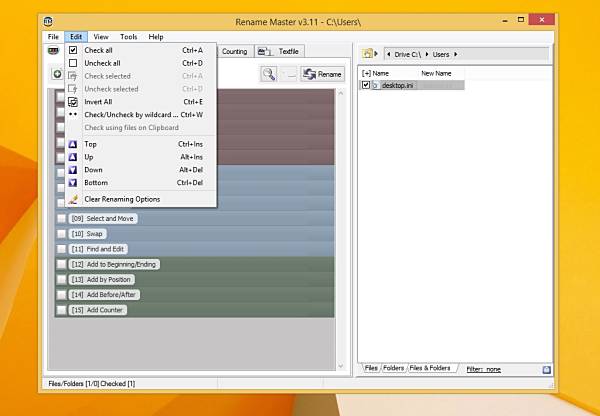
Task: Select the Files & Folders tab
Action: pos(430,368)
